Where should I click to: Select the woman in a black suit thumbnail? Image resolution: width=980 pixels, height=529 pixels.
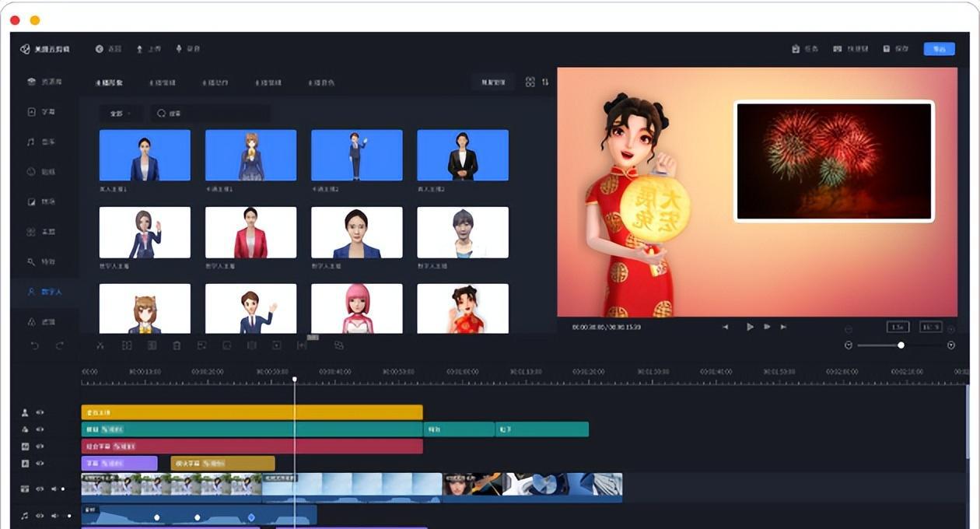(463, 155)
